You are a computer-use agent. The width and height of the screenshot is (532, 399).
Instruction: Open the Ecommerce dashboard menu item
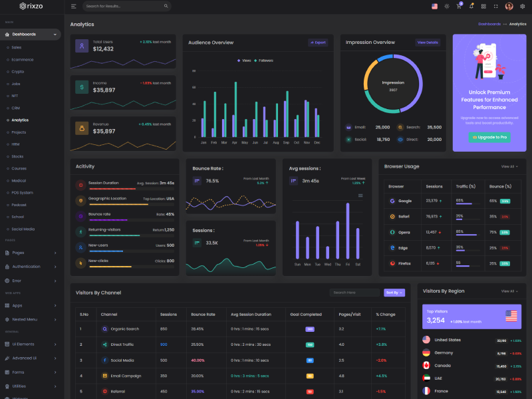pyautogui.click(x=22, y=59)
